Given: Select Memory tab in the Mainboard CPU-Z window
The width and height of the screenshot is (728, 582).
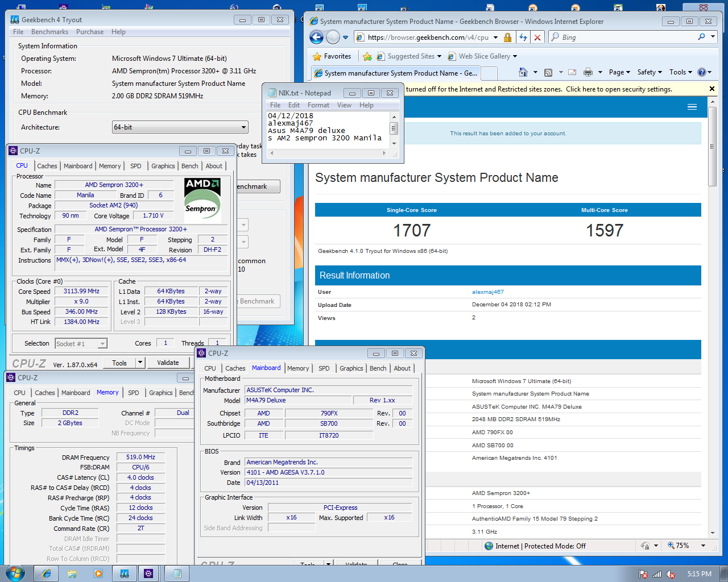Looking at the screenshot, I should point(298,368).
